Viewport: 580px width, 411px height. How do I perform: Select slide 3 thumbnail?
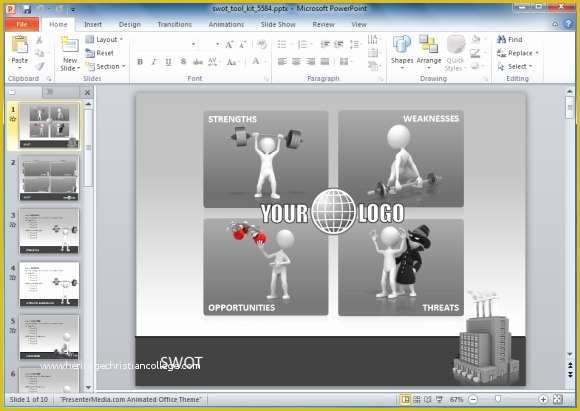click(49, 231)
